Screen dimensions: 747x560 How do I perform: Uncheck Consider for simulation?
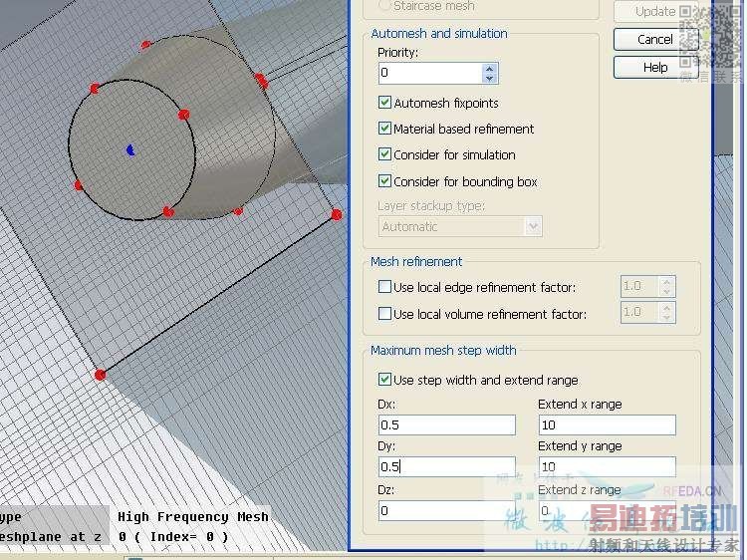pyautogui.click(x=384, y=153)
